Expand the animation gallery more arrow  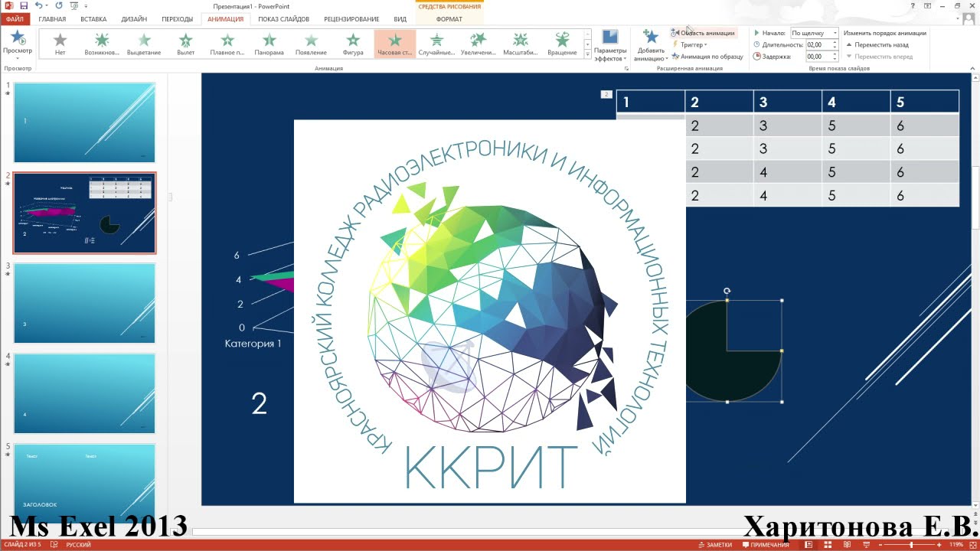588,54
